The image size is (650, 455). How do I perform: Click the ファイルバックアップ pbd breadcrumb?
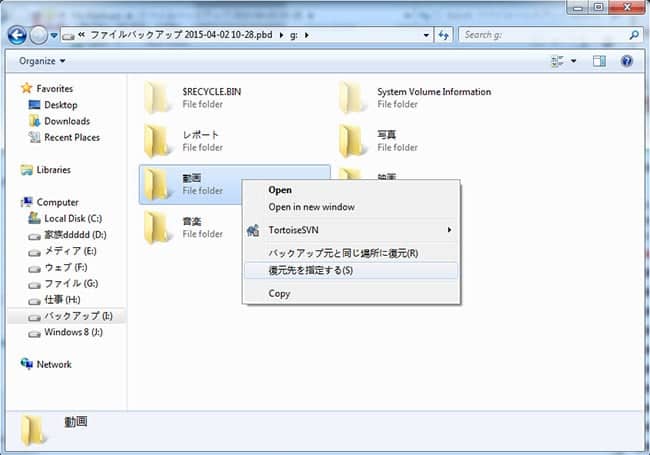click(181, 35)
